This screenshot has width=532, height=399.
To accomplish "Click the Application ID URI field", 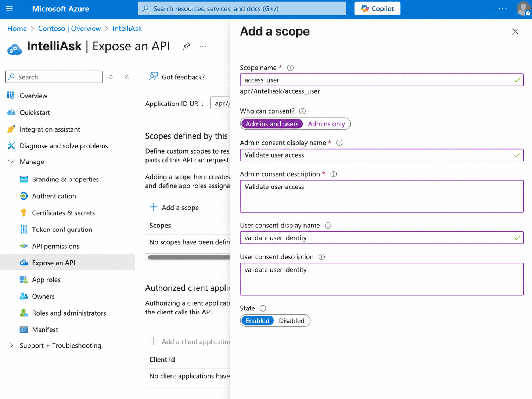I will [x=220, y=103].
